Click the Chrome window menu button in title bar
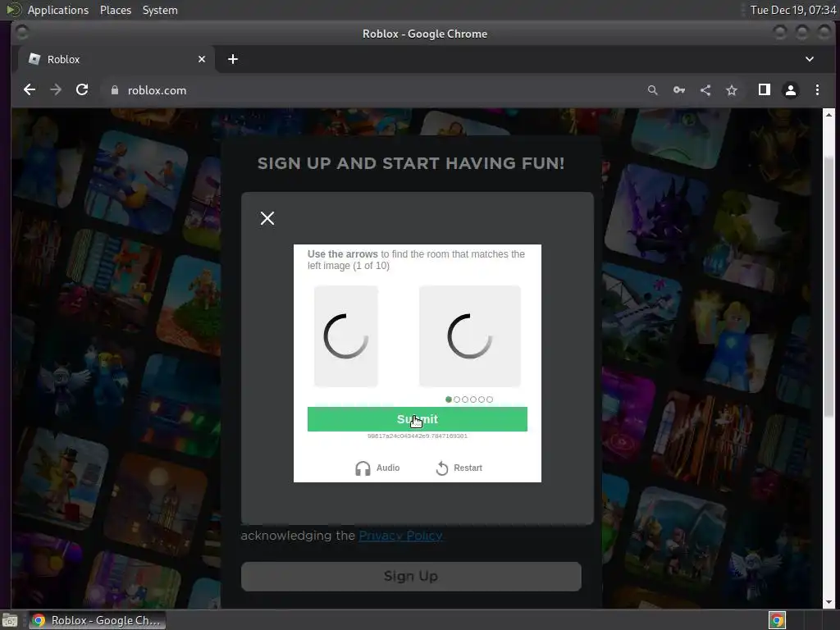840x630 pixels. coord(22,33)
